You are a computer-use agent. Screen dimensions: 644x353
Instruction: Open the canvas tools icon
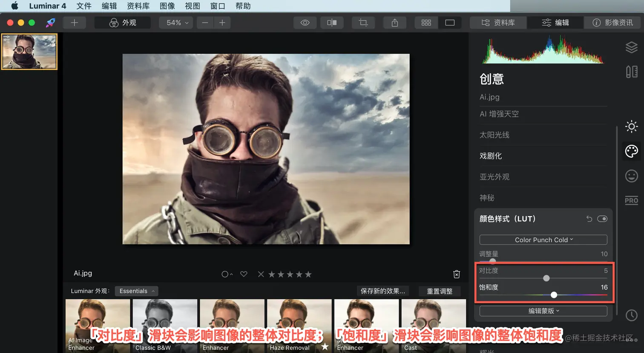(x=631, y=72)
